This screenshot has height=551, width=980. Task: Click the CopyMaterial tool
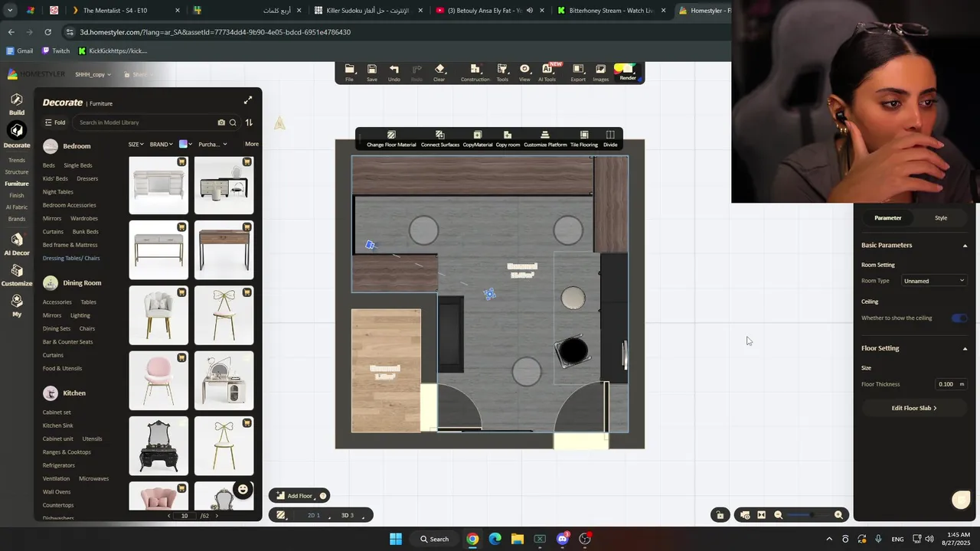pyautogui.click(x=478, y=139)
